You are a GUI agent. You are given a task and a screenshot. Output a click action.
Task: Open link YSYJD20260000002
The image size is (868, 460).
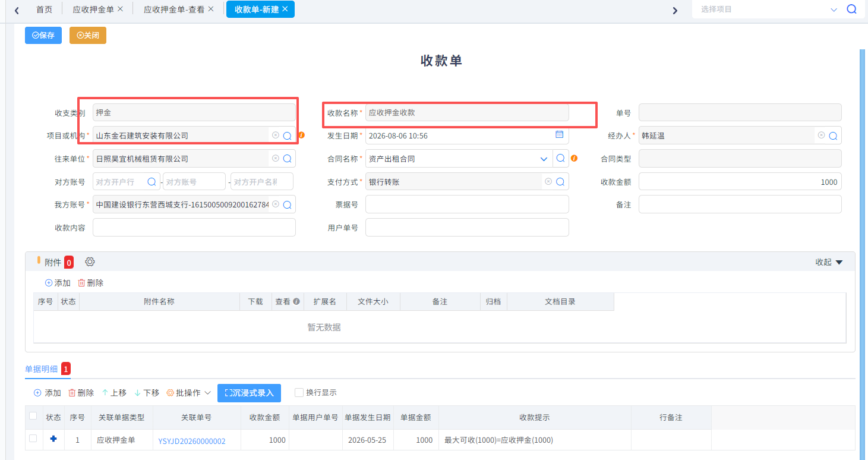point(192,442)
